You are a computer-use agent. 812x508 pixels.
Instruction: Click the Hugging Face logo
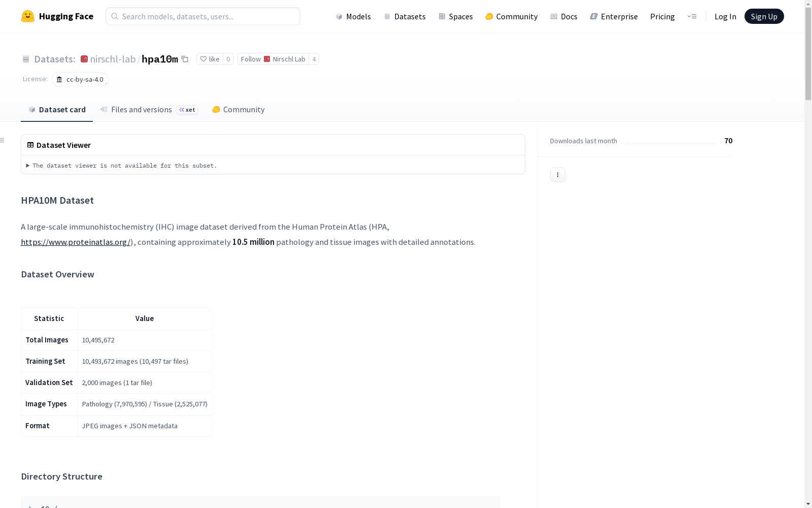(57, 16)
